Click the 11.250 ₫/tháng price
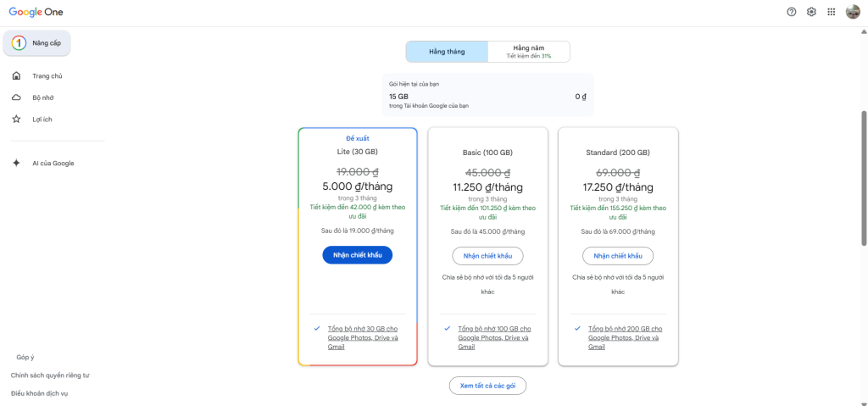 coord(487,187)
